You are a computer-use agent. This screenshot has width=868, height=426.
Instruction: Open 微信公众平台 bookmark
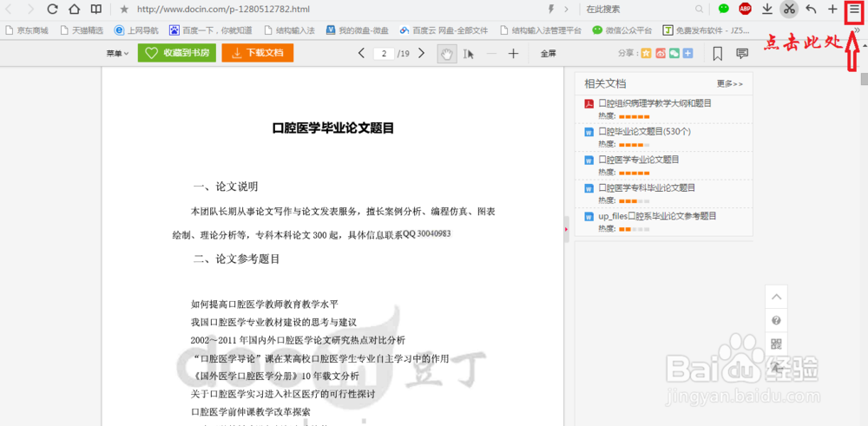(622, 30)
